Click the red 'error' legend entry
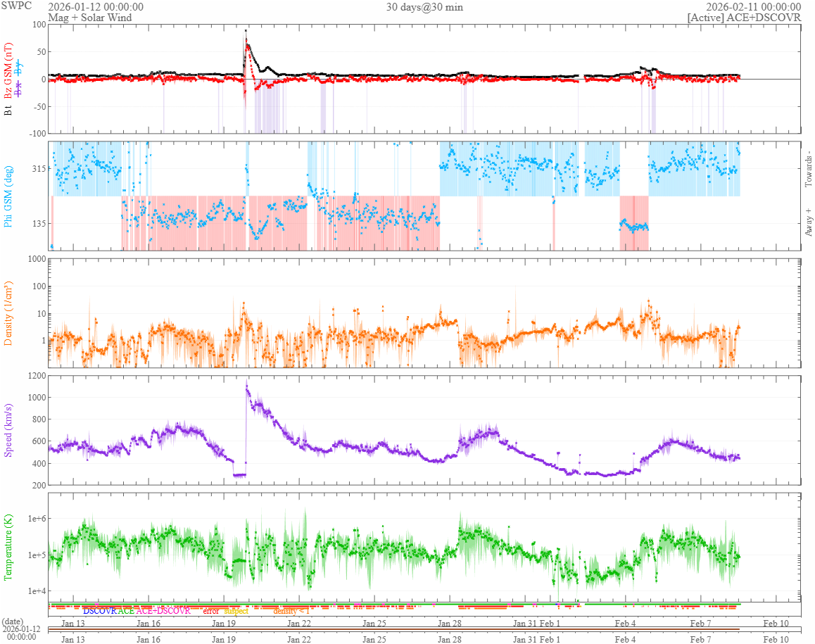This screenshot has height=644, width=815. point(210,611)
